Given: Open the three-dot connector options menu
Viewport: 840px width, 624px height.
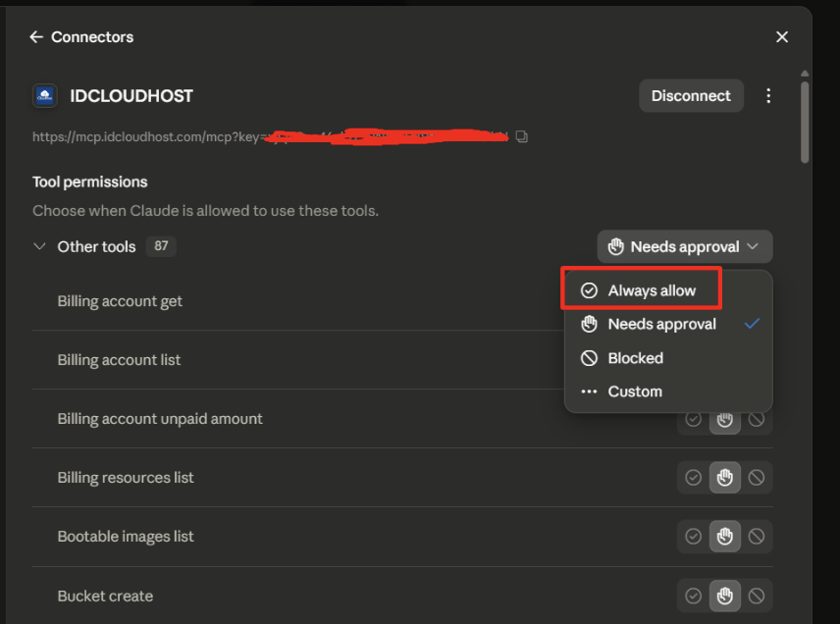Looking at the screenshot, I should tap(768, 96).
